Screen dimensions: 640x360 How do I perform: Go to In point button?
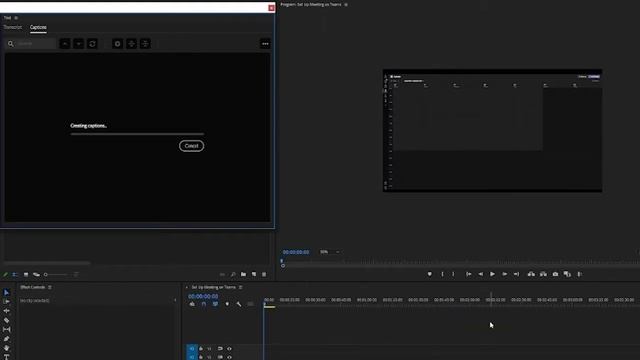coord(469,274)
